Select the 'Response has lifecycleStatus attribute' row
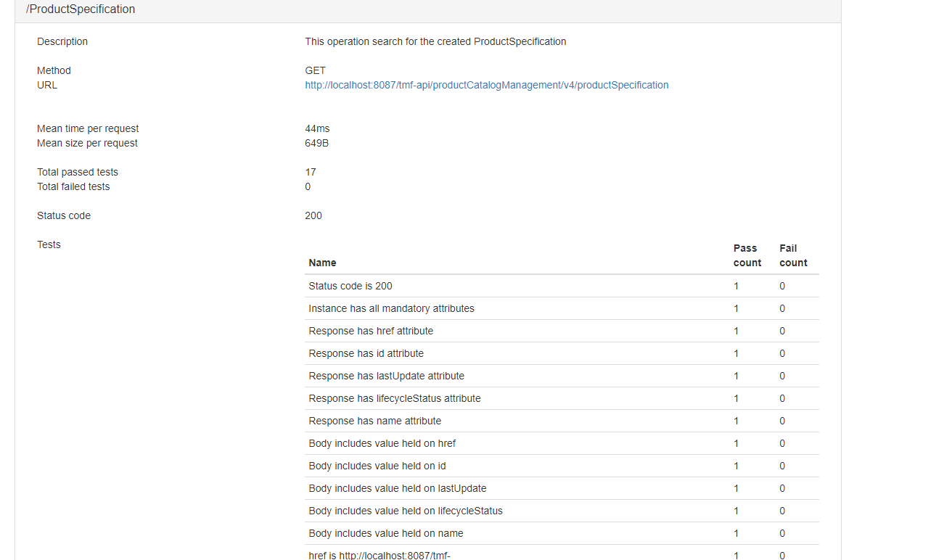Screen dimensions: 944x560 (395, 398)
